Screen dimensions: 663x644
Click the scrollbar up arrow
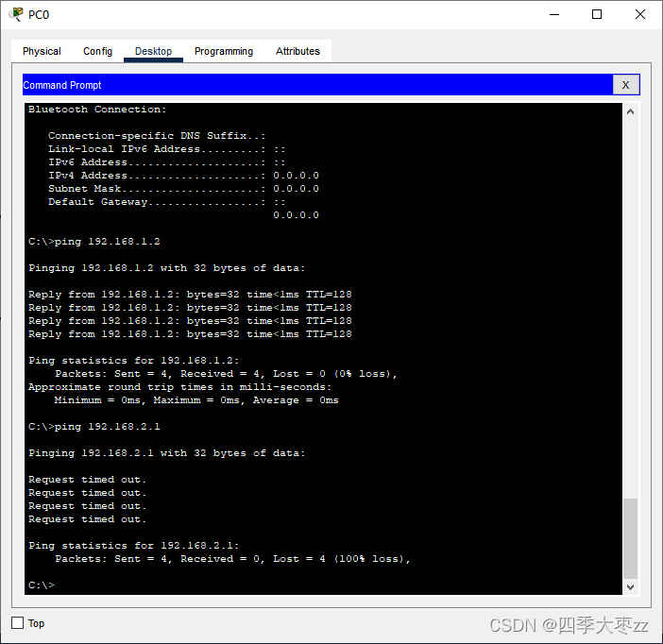630,111
